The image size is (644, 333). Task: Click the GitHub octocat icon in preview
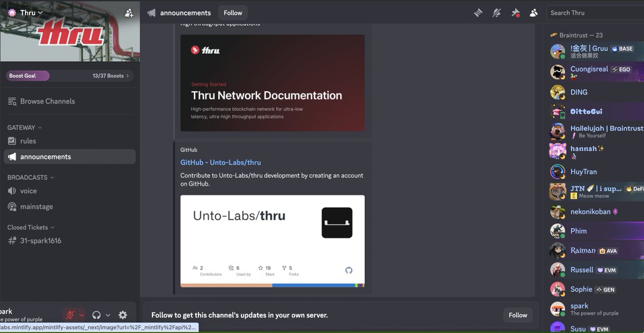coord(349,270)
